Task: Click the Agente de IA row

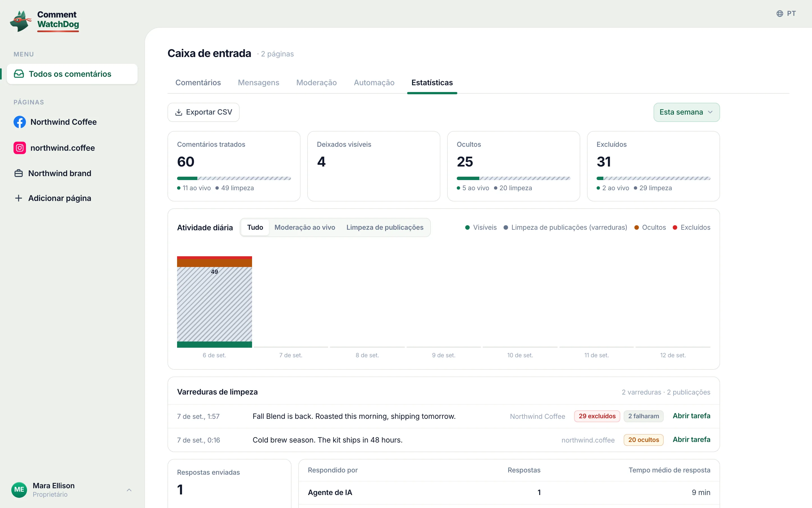Action: (509, 492)
